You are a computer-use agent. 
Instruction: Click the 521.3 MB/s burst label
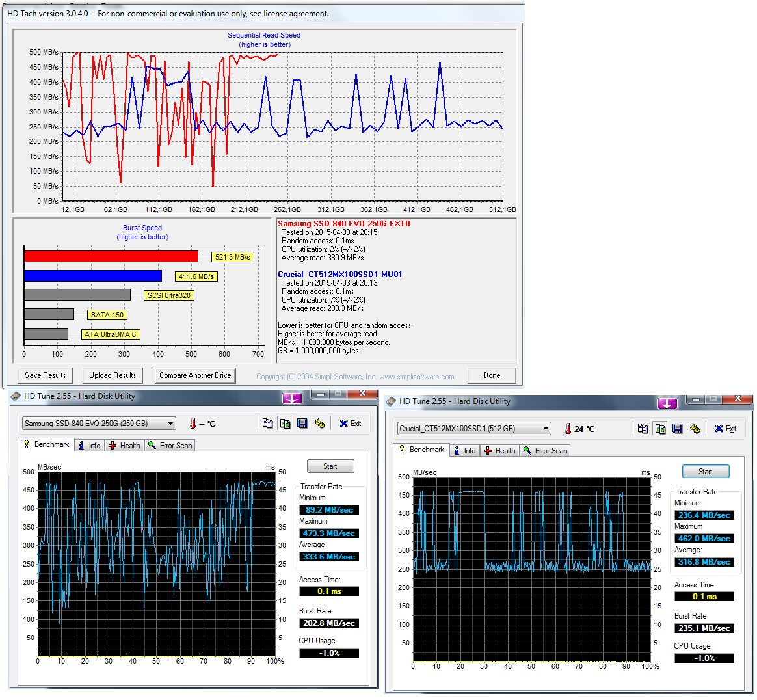tap(233, 257)
